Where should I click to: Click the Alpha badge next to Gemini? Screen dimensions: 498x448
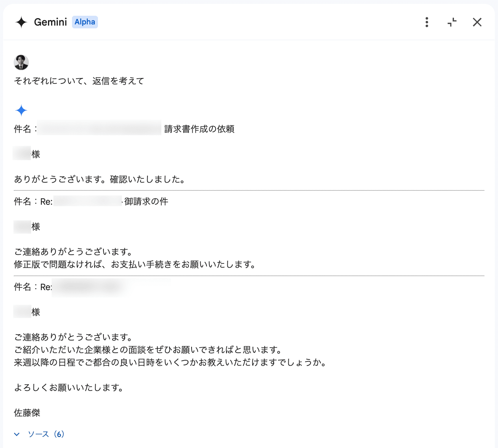click(x=85, y=22)
